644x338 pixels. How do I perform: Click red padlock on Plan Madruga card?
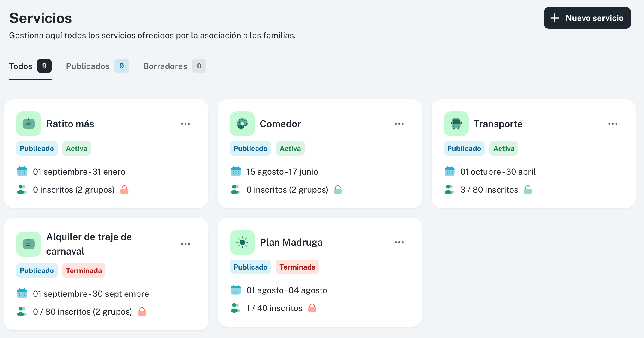pyautogui.click(x=312, y=308)
